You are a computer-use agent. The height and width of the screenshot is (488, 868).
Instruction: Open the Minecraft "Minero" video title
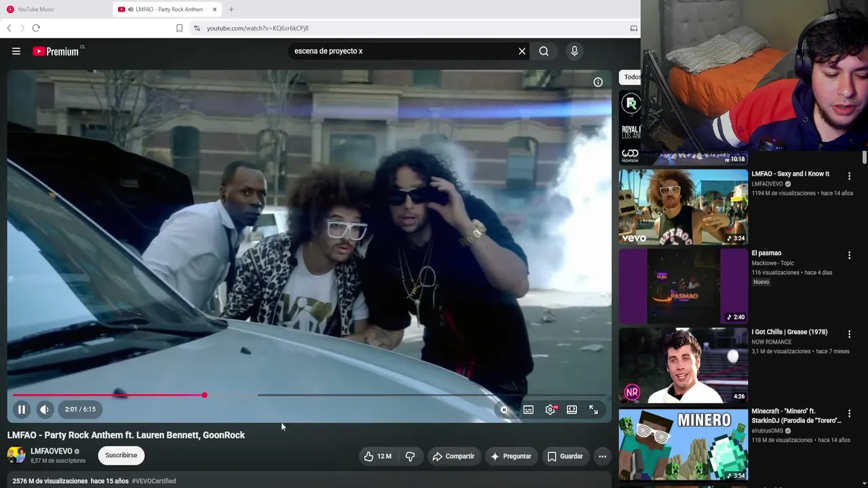point(796,416)
